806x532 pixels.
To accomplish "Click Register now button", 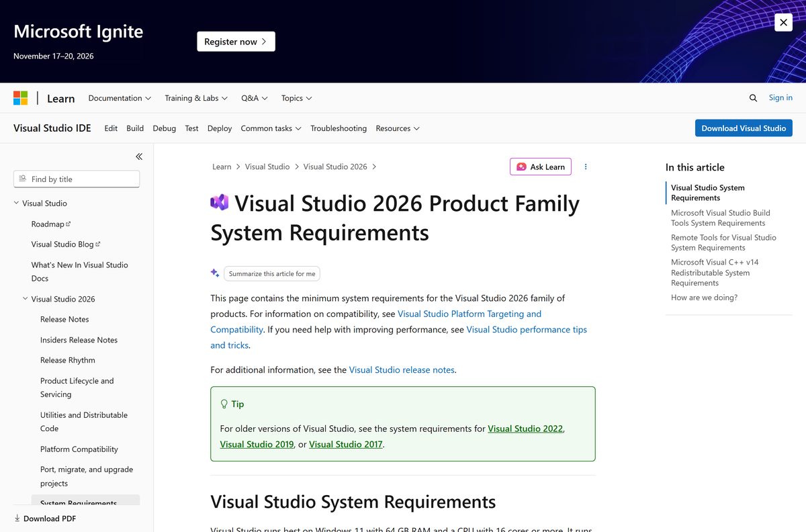I will click(236, 42).
